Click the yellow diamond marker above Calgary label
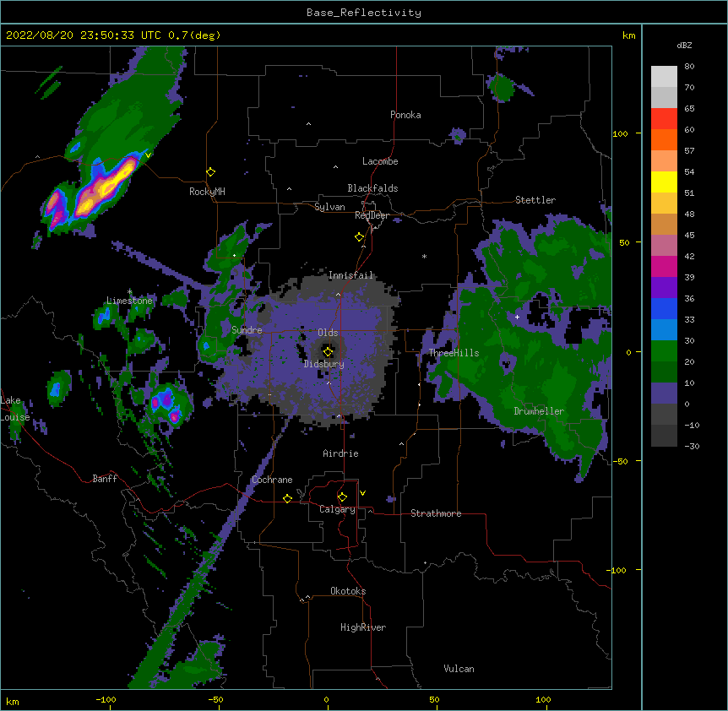Viewport: 728px width, 711px height. (x=342, y=497)
